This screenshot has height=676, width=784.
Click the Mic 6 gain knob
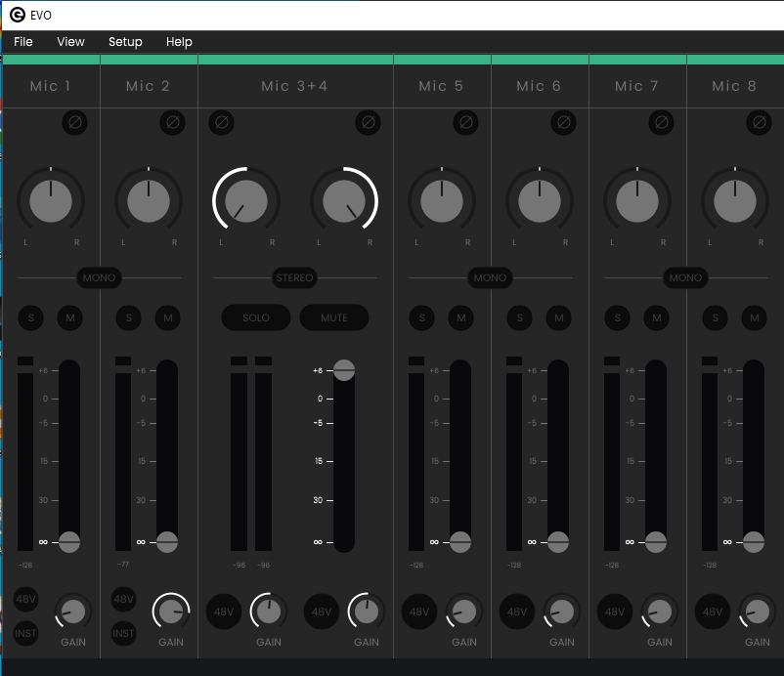point(562,612)
